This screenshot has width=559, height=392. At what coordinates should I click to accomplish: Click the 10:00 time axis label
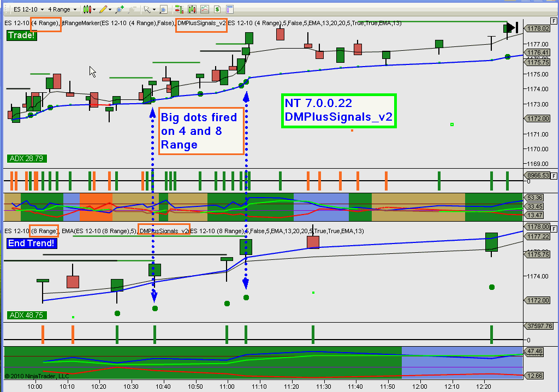tap(34, 387)
